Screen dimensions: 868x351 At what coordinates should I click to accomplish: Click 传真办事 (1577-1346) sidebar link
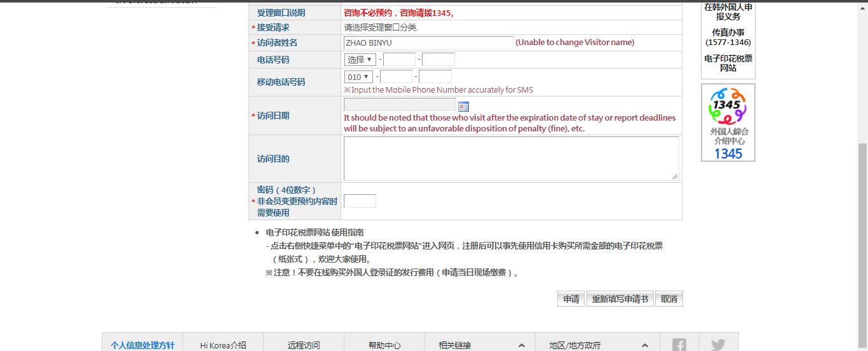[x=728, y=37]
